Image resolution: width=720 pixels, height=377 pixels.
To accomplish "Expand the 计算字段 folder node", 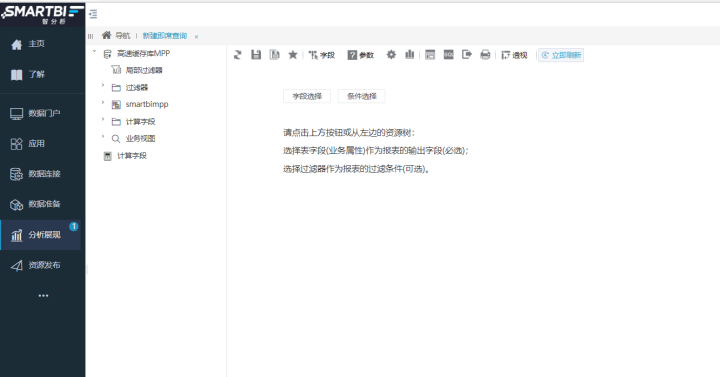I will (103, 119).
